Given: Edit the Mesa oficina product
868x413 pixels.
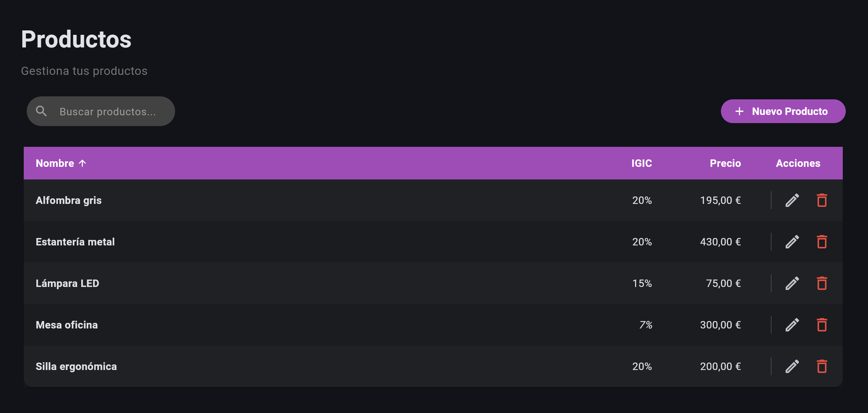Looking at the screenshot, I should tap(792, 325).
